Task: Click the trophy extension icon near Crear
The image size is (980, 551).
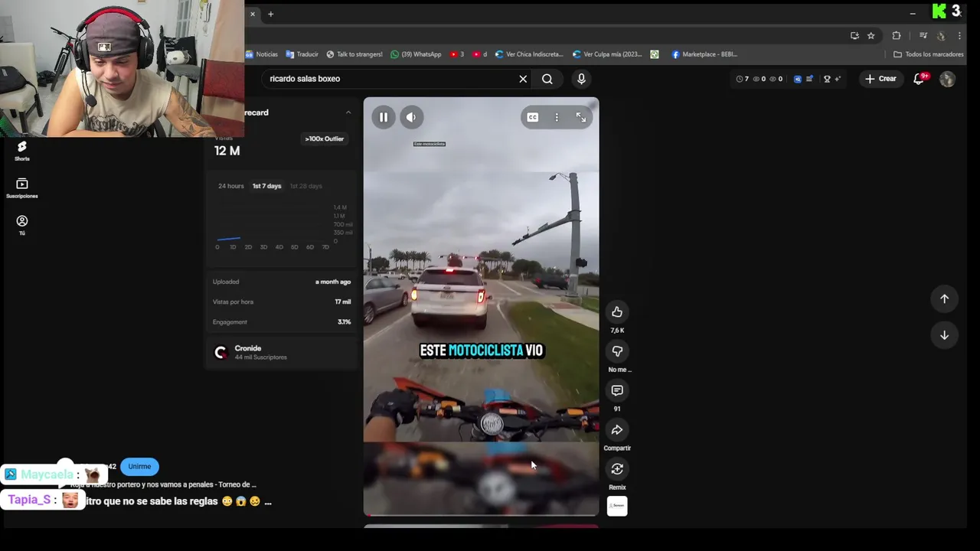Action: (827, 79)
